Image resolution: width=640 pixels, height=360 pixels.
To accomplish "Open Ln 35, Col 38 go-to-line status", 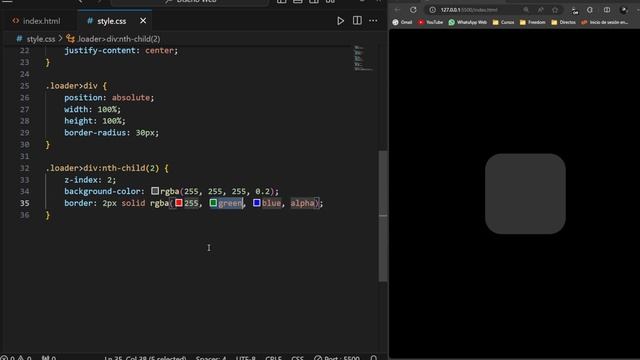I will [145, 358].
